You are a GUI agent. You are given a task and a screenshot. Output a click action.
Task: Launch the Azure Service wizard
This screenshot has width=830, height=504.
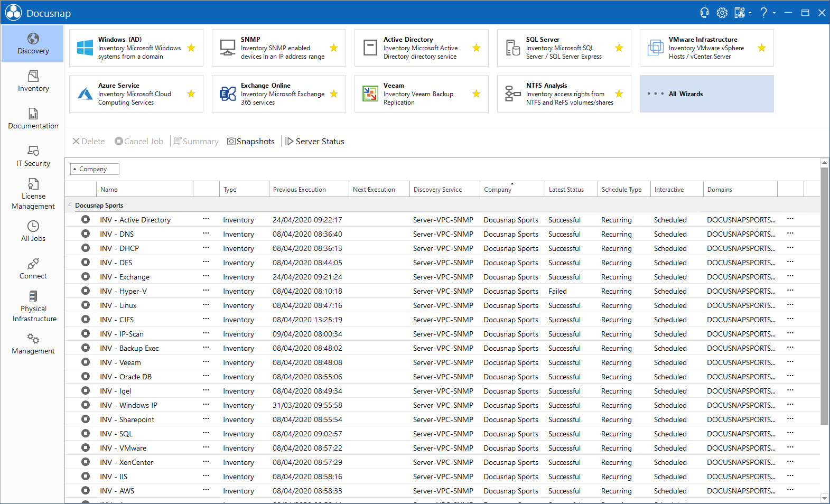click(x=136, y=94)
